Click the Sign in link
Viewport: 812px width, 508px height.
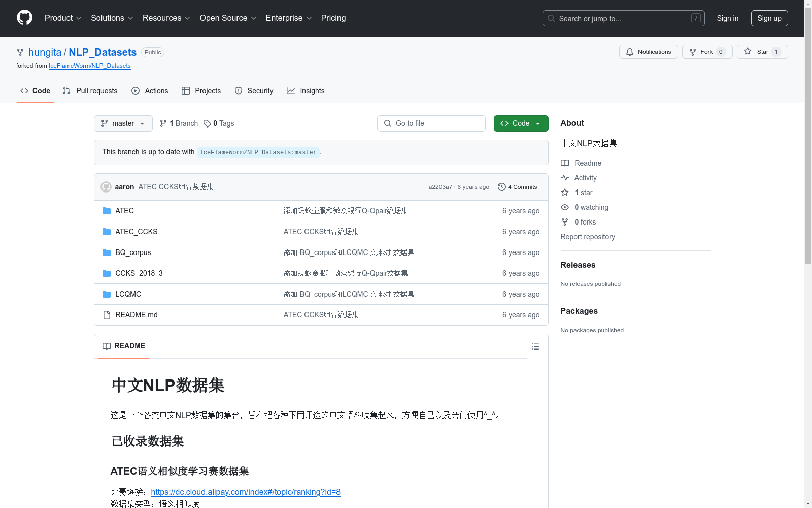727,18
